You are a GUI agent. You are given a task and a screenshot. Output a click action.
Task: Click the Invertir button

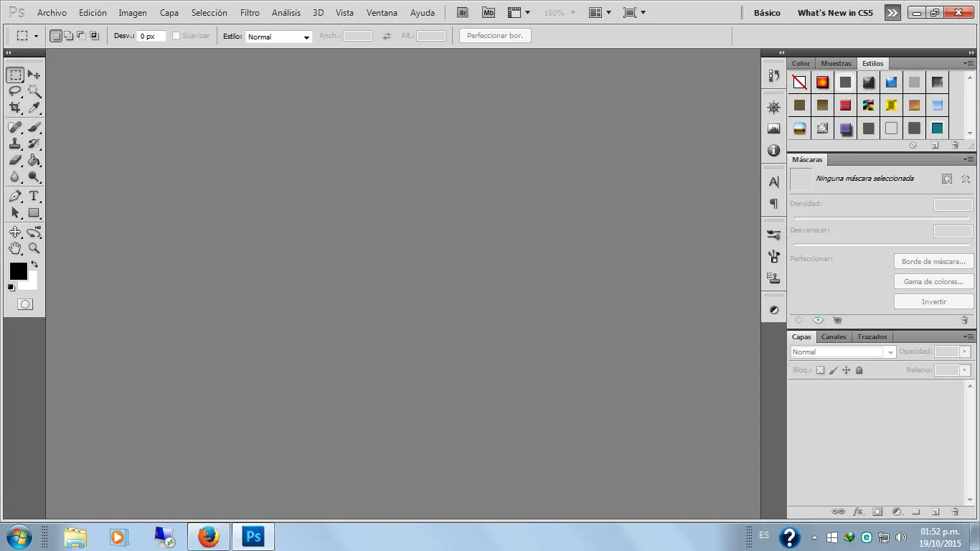coord(934,301)
